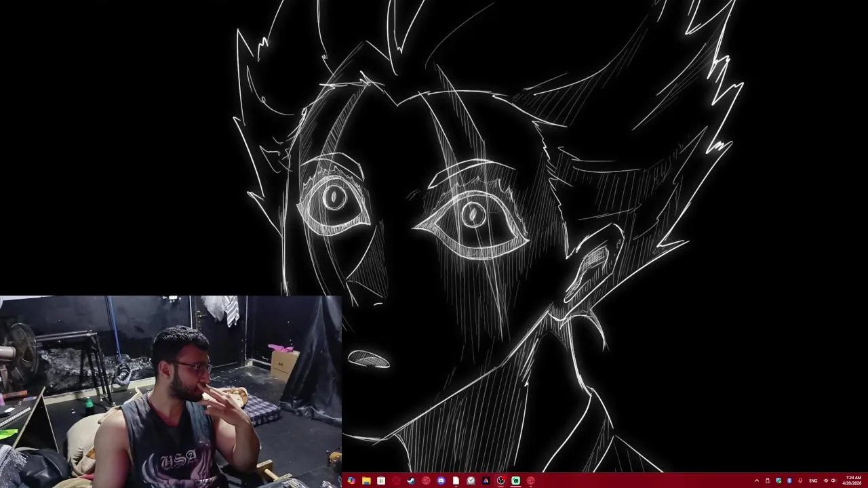Open the gray box app icon
This screenshot has height=488, width=868.
click(471, 481)
